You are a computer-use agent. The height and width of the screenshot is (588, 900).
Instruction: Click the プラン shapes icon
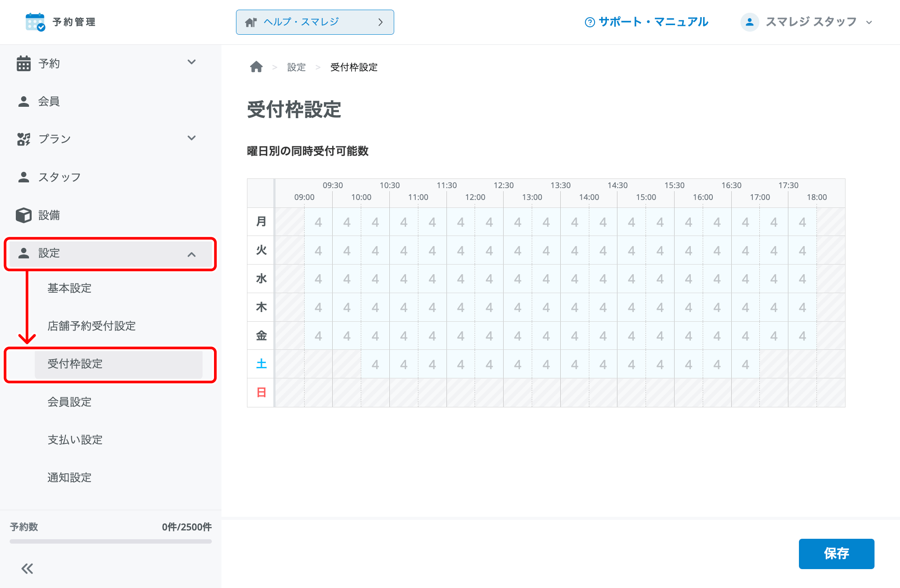point(24,139)
